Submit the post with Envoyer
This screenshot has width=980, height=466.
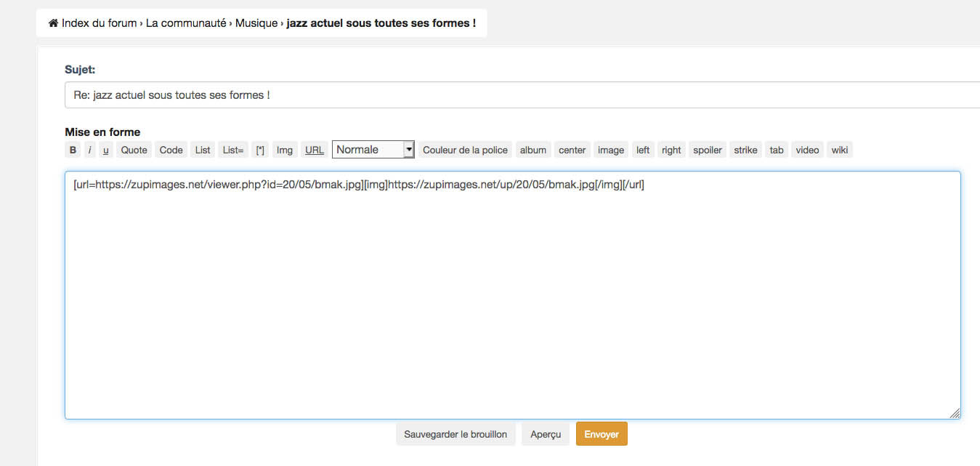[602, 434]
